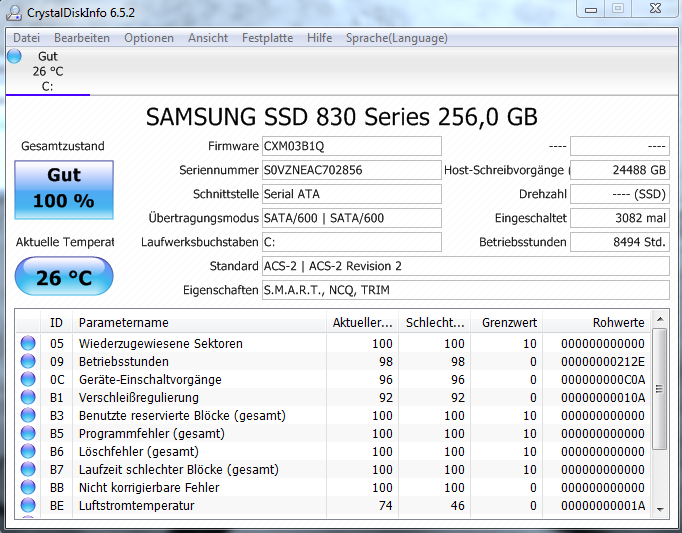The height and width of the screenshot is (533, 682).
Task: Open the Bearbeiten menu
Action: pyautogui.click(x=82, y=38)
